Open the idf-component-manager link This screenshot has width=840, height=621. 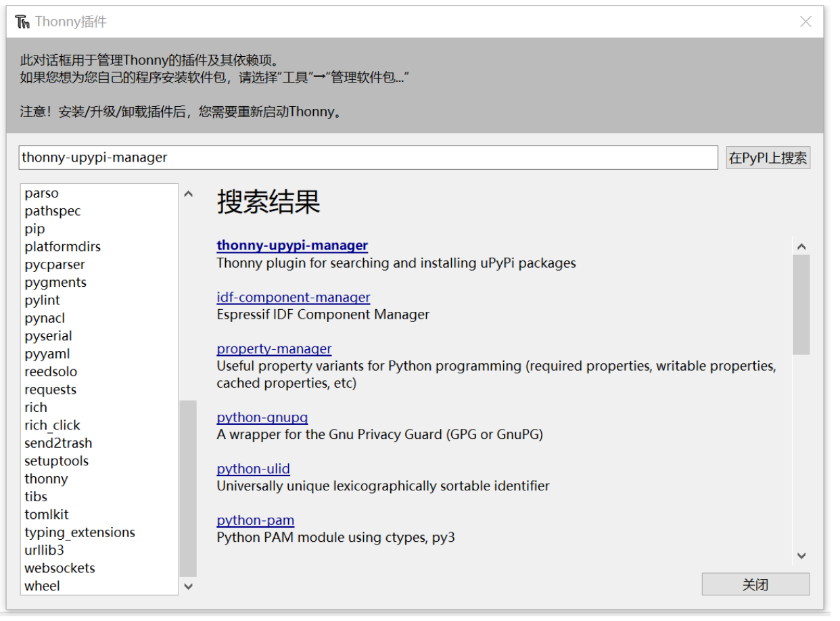[293, 297]
